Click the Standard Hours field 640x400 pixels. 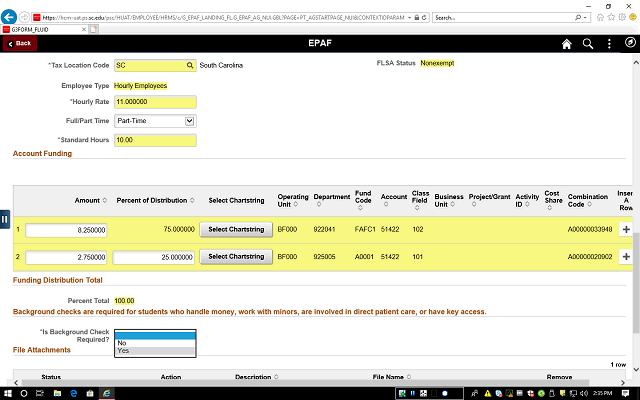155,140
